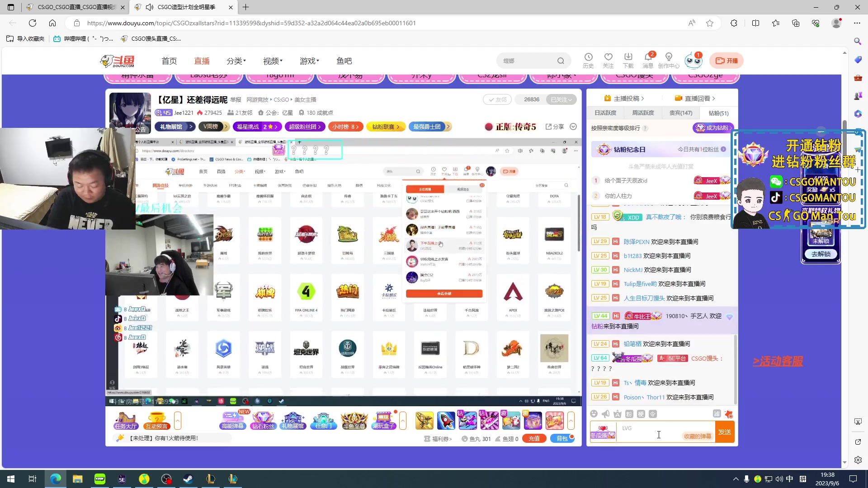This screenshot has width=868, height=488.
Task: Unfollow via the 已关注 toggle
Action: point(561,99)
